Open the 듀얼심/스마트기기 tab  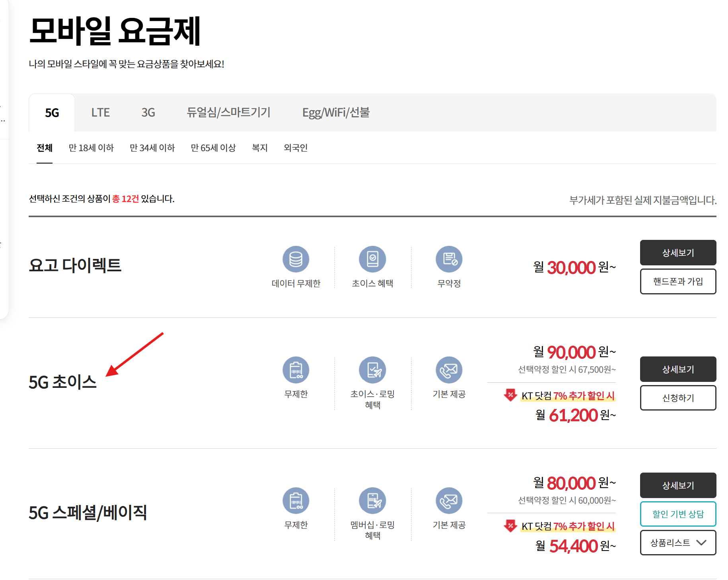[x=228, y=113]
